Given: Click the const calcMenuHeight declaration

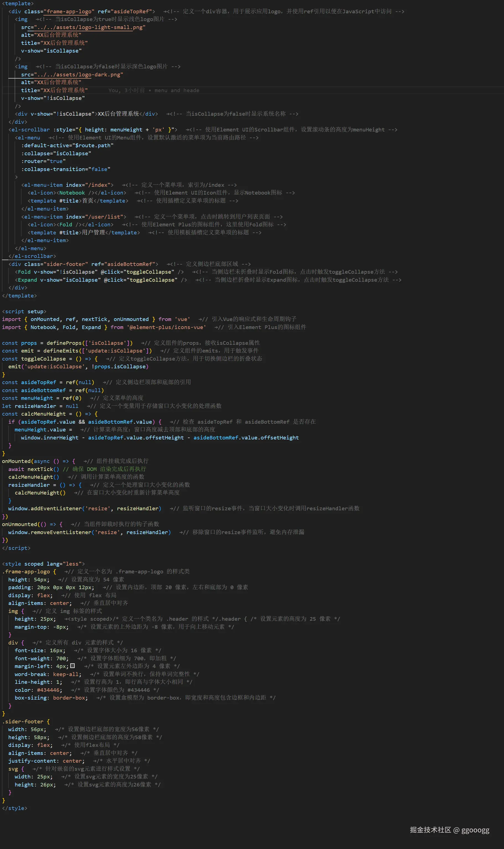Looking at the screenshot, I should point(50,414).
